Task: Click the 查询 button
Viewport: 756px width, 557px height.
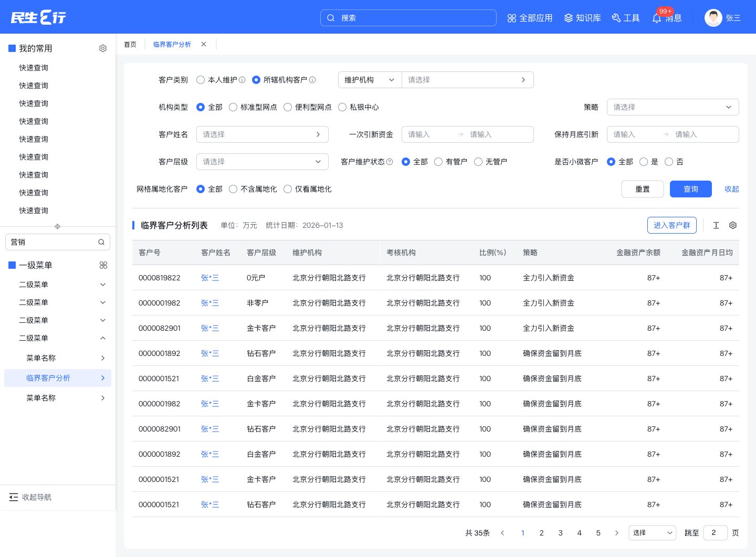Action: pyautogui.click(x=691, y=189)
